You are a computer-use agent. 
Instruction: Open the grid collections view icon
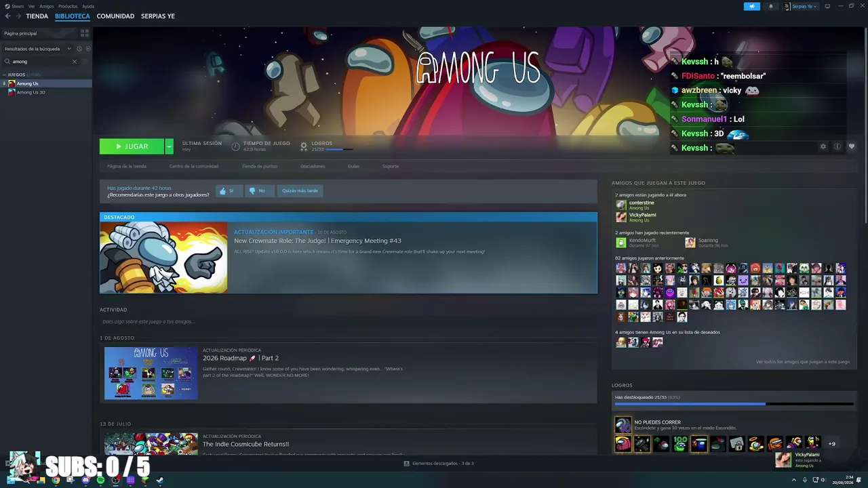pos(85,33)
